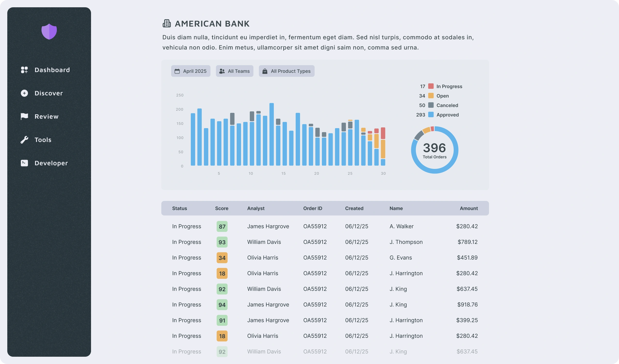Click the building icon beside American Bank
Screen dimensions: 619x364
click(167, 23)
